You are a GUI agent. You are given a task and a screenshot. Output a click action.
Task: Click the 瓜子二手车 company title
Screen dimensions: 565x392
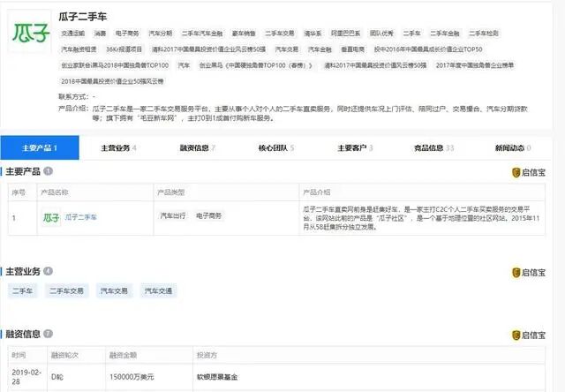coord(82,17)
